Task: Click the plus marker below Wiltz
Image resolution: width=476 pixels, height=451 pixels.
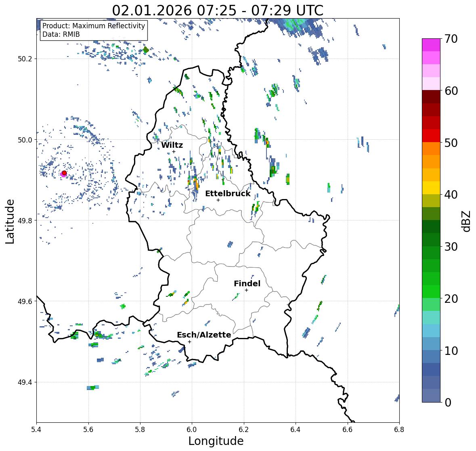Action: tap(174, 151)
